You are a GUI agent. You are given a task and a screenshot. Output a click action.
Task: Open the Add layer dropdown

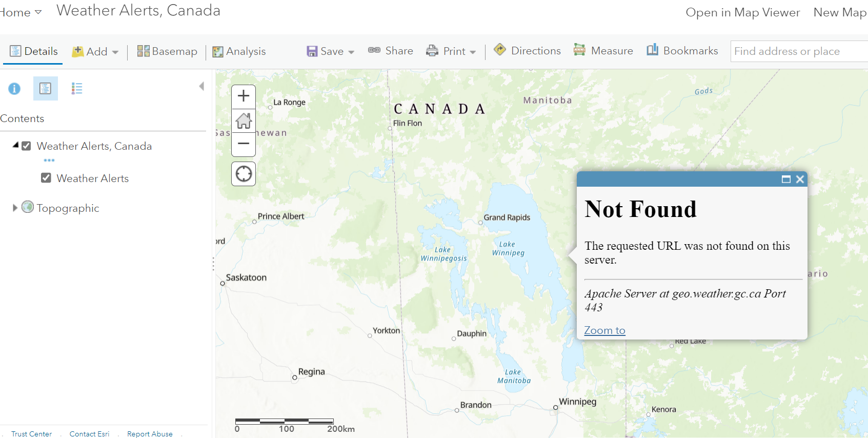95,51
